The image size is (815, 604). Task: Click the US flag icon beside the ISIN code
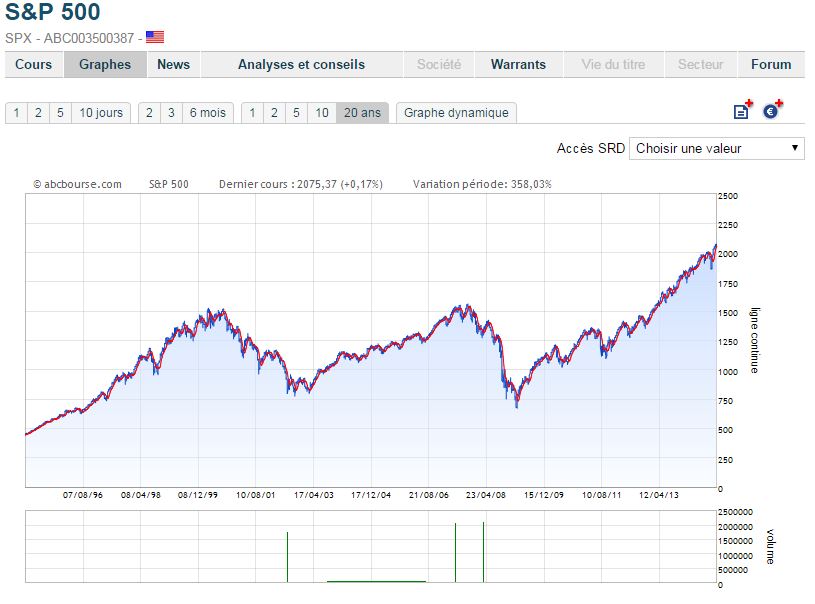click(155, 37)
